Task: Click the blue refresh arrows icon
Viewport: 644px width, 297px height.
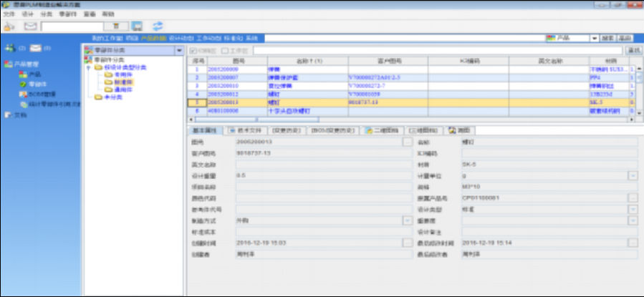Action: [158, 26]
